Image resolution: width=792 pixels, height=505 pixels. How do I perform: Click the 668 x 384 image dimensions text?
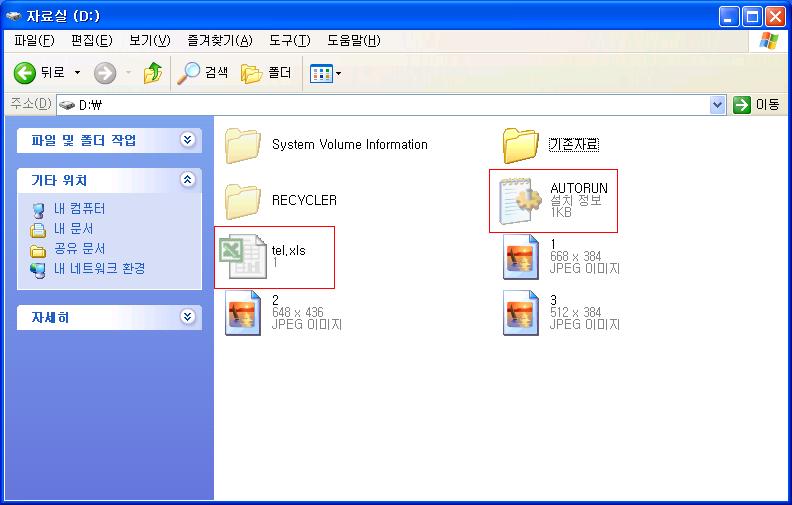point(575,256)
